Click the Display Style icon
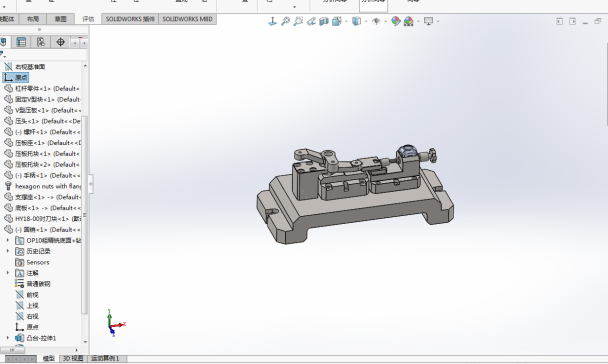 click(x=356, y=21)
